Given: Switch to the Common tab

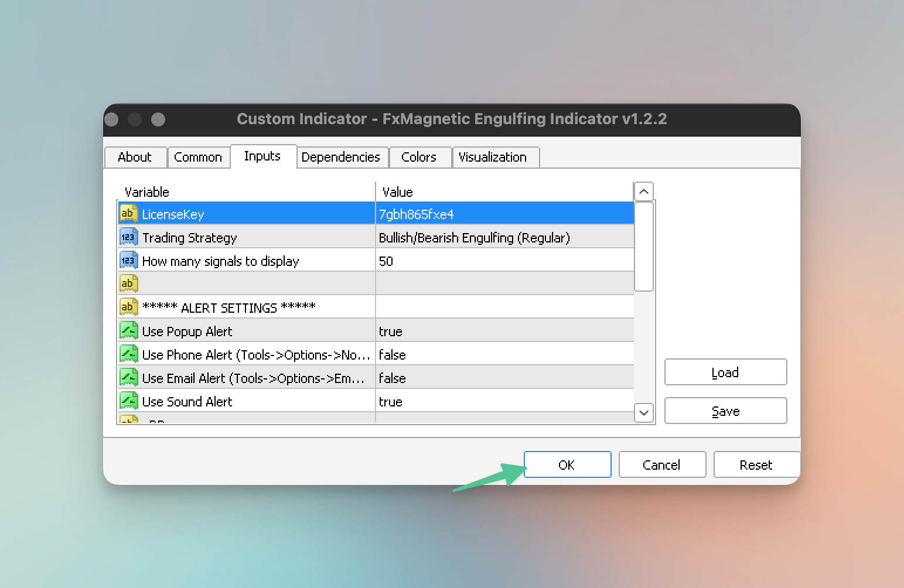Looking at the screenshot, I should (198, 157).
